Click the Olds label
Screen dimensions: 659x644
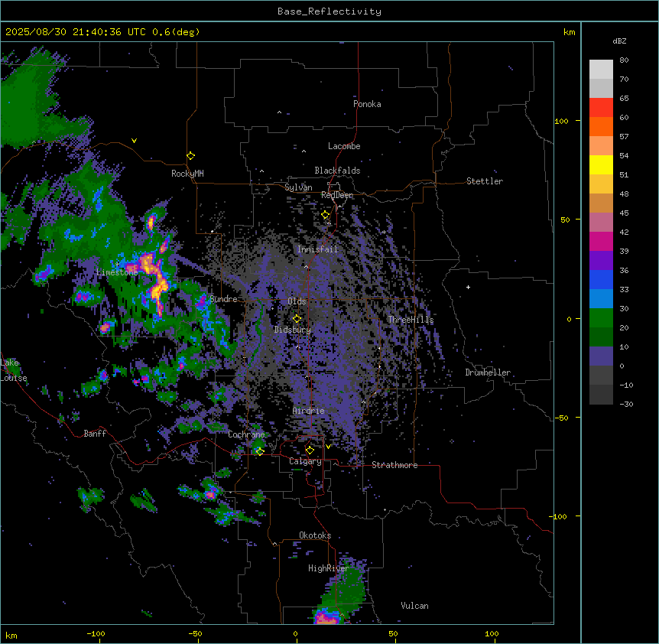click(297, 301)
